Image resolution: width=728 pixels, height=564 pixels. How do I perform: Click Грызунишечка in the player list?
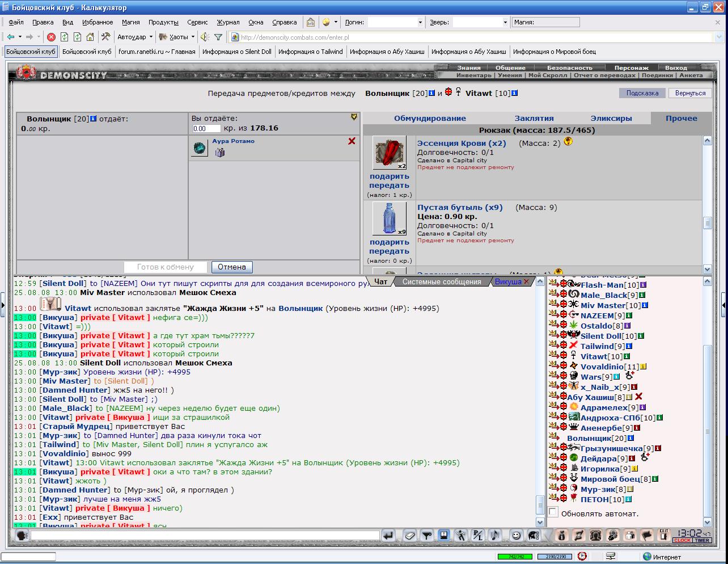[612, 448]
